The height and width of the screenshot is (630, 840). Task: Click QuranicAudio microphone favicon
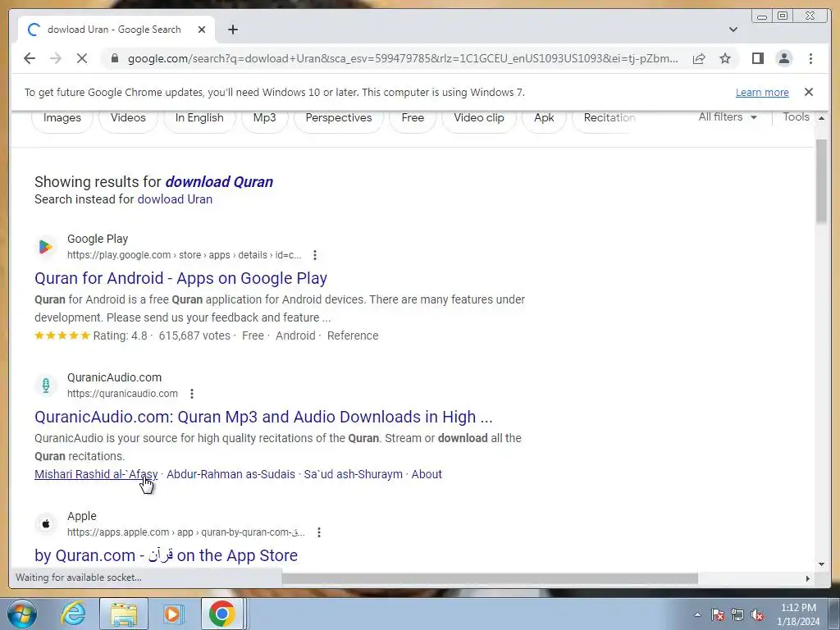pyautogui.click(x=46, y=386)
